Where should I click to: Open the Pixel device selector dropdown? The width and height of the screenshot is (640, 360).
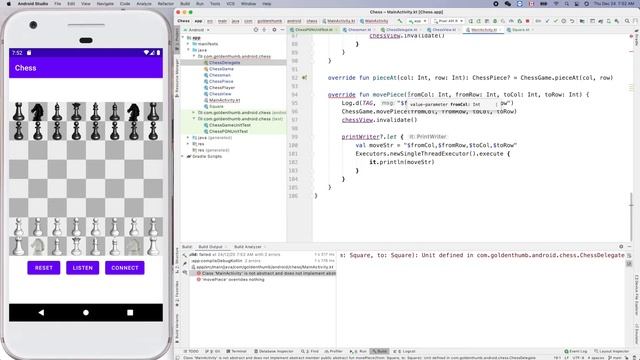pos(448,21)
